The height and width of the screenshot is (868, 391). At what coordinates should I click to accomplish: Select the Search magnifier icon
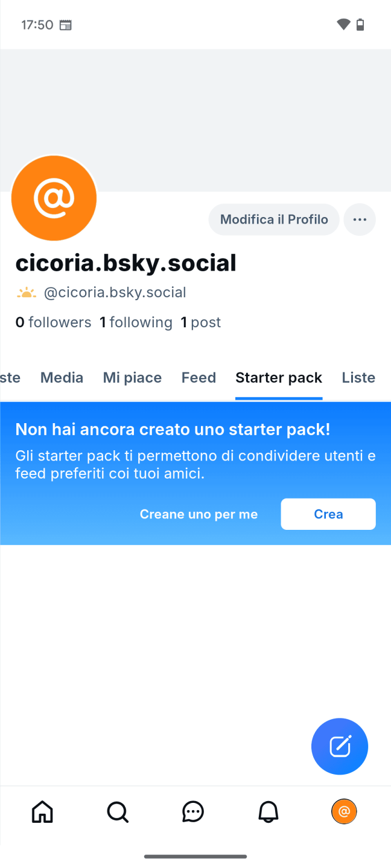117,811
